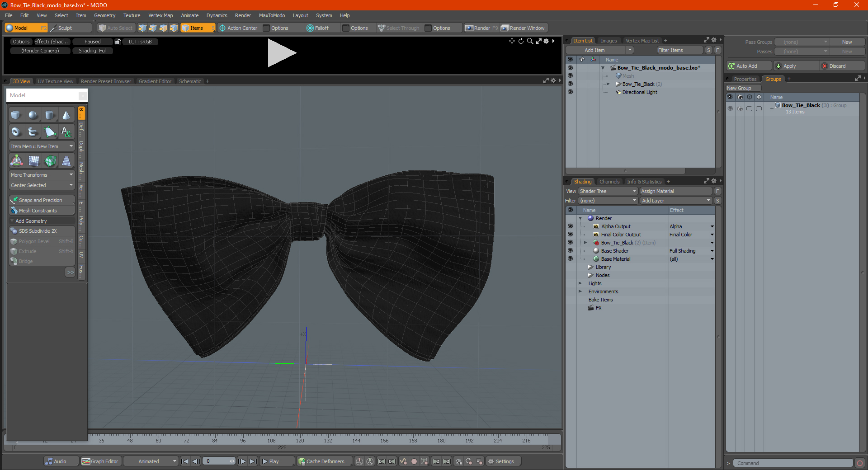The width and height of the screenshot is (868, 470).
Task: Click the Action Center icon
Action: (x=222, y=28)
